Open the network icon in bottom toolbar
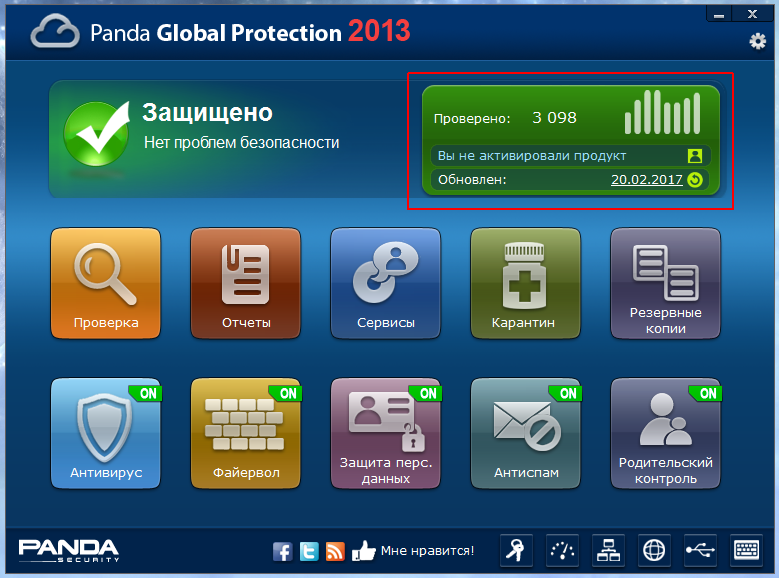779x578 pixels. pos(608,551)
